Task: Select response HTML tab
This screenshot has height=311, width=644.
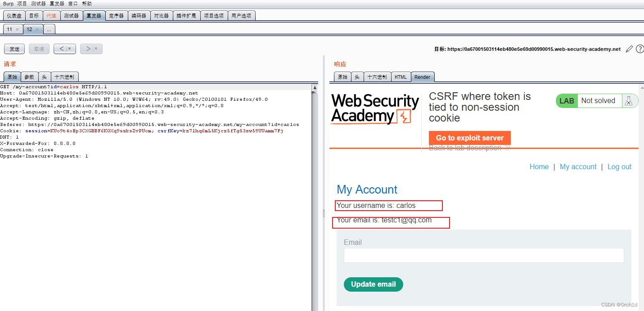Action: click(x=401, y=77)
